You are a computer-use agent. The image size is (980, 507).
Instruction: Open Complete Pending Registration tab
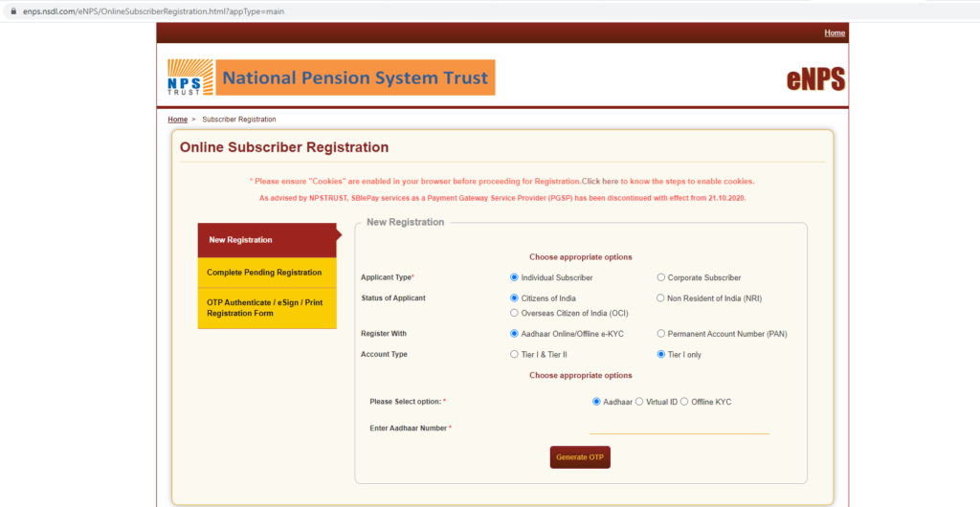click(x=267, y=273)
